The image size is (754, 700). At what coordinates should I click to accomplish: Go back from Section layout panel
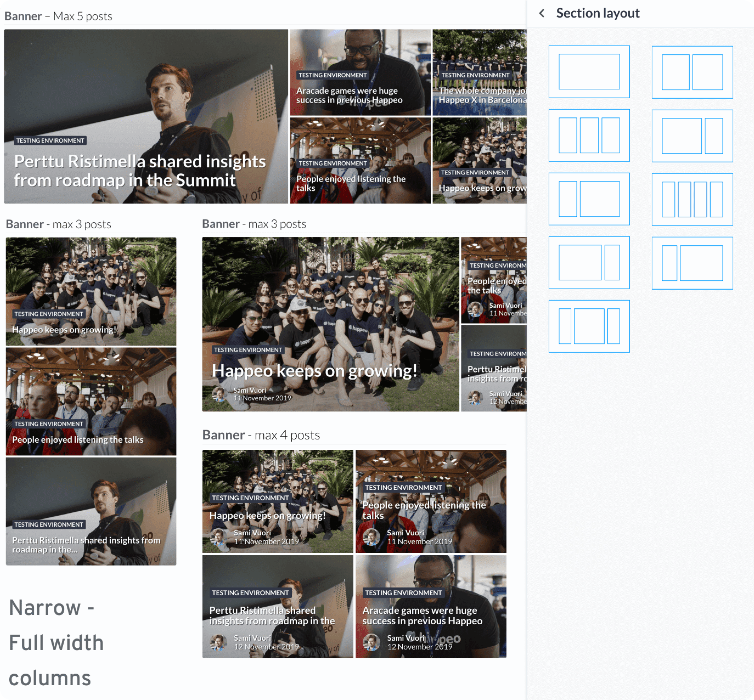(x=542, y=14)
